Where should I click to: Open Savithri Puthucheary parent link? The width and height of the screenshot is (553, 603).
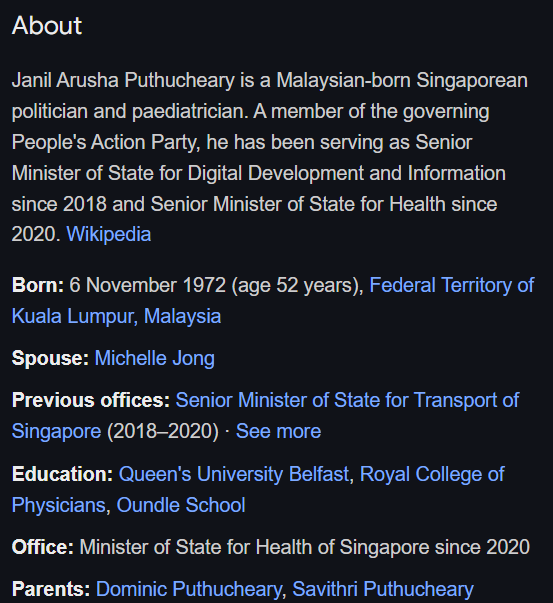[383, 590]
